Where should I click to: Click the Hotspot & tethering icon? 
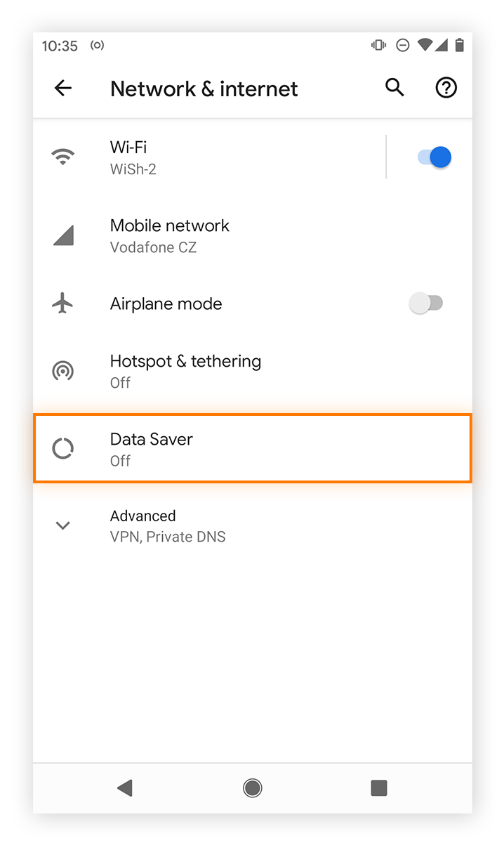62,370
